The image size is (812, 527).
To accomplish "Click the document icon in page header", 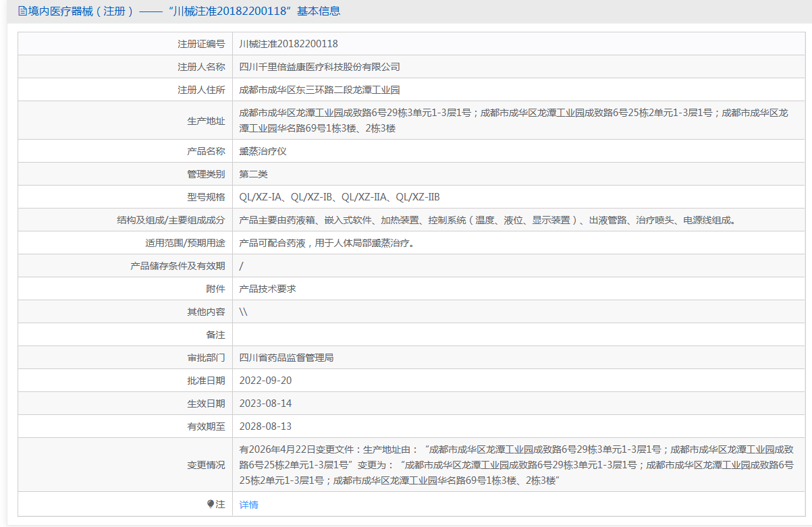I will pos(22,11).
